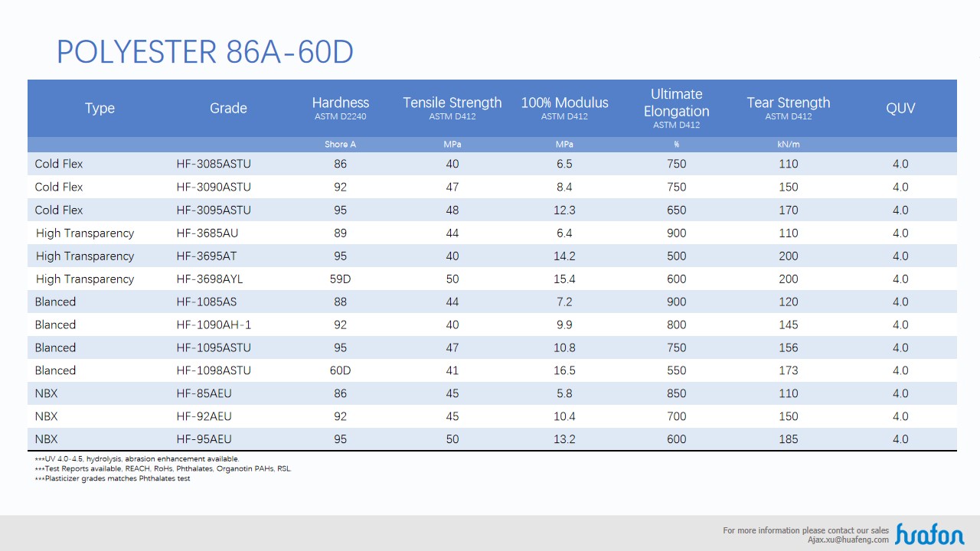Click the HF-95AEU grade cell
Viewport: 980px width, 551px height.
204,439
